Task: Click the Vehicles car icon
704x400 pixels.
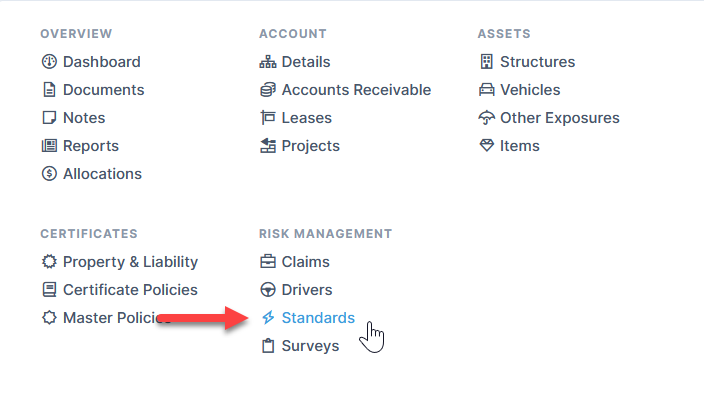Action: [x=487, y=90]
